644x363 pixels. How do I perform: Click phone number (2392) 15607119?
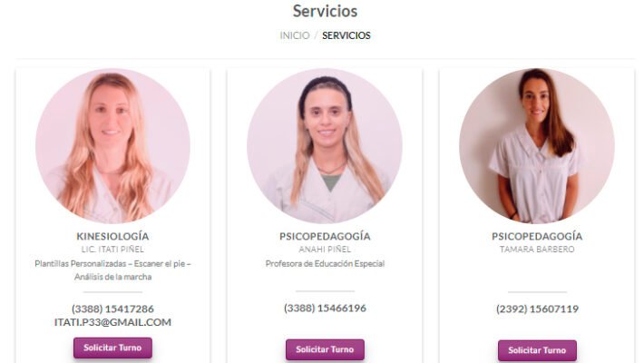coord(537,309)
